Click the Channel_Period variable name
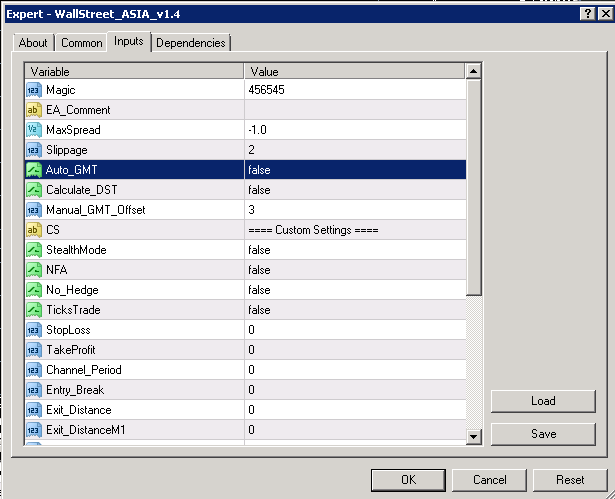The height and width of the screenshot is (499, 615). click(84, 370)
